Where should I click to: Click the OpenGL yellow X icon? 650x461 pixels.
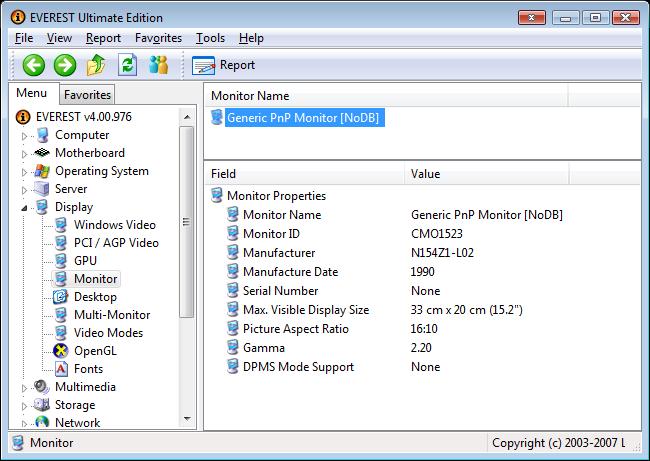(61, 351)
